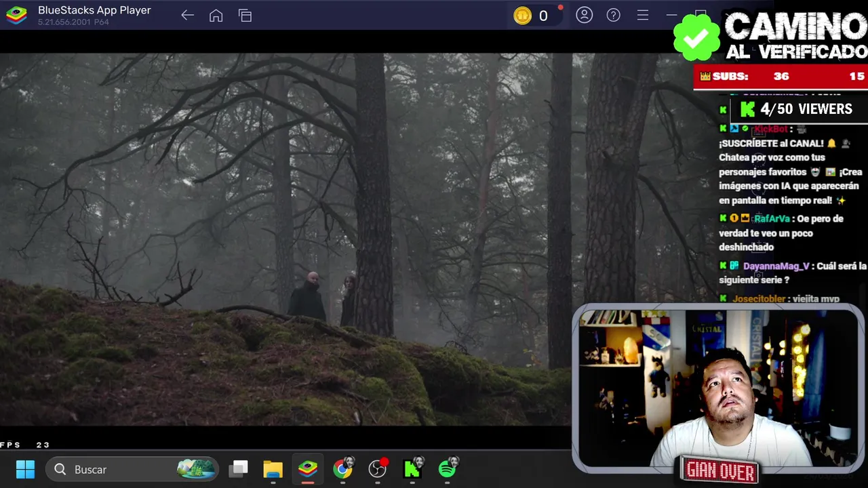Click the Buscar taskbar search box
Viewport: 868px width, 488px height.
pyautogui.click(x=133, y=469)
